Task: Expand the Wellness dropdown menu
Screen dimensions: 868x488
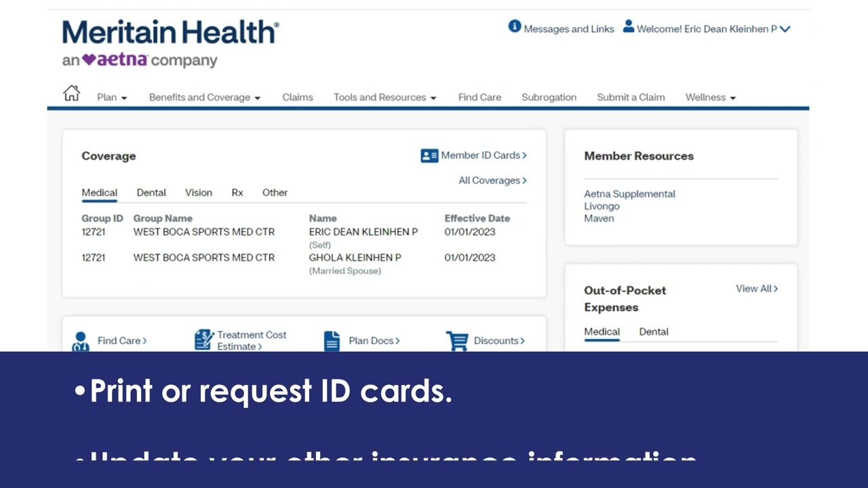Action: (710, 98)
